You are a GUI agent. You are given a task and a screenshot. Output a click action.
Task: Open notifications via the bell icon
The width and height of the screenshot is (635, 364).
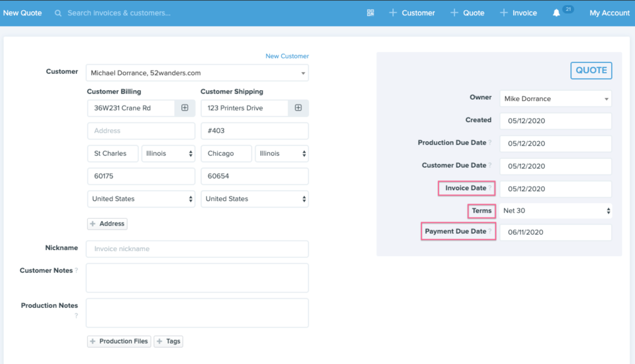pyautogui.click(x=557, y=12)
